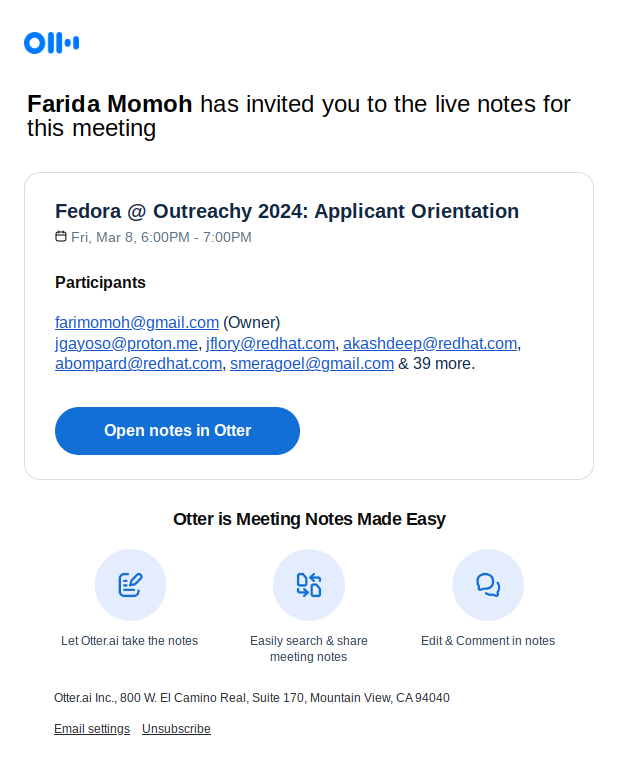Click the Farida Momoh name in heading

(x=109, y=104)
